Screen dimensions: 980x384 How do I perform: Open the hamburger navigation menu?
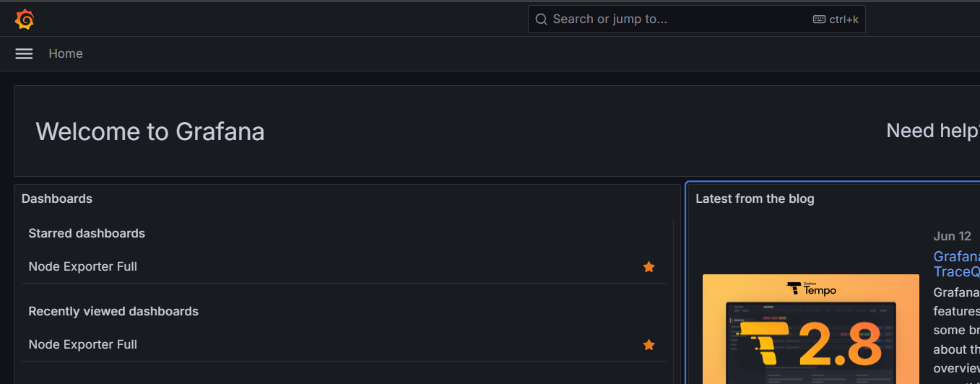24,53
